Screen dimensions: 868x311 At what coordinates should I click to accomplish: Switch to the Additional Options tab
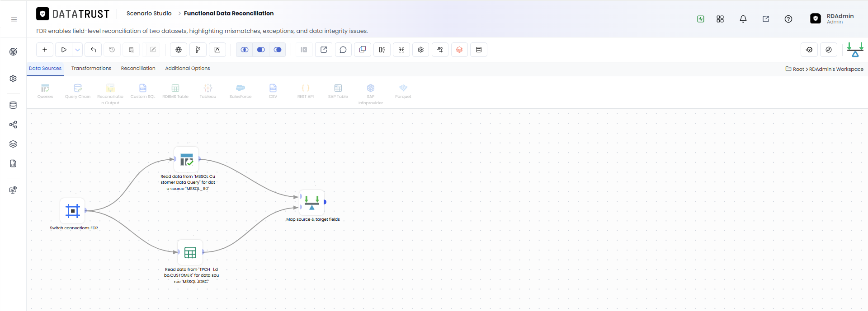tap(188, 69)
